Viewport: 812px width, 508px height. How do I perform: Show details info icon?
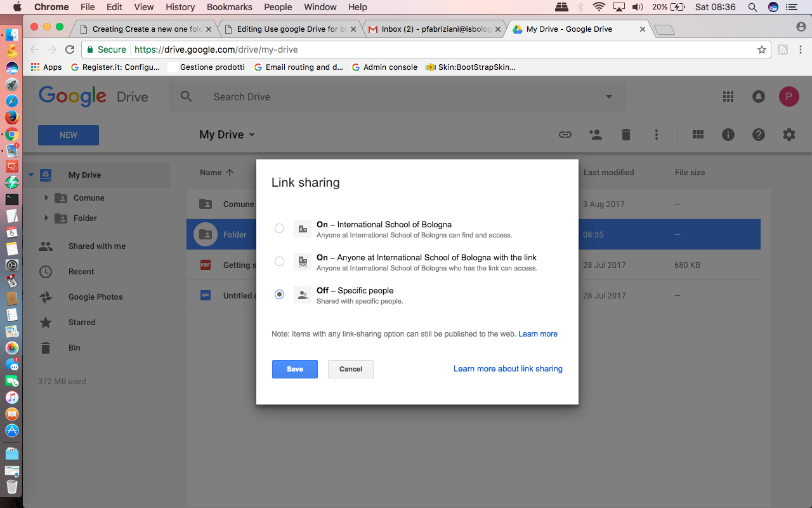point(728,135)
